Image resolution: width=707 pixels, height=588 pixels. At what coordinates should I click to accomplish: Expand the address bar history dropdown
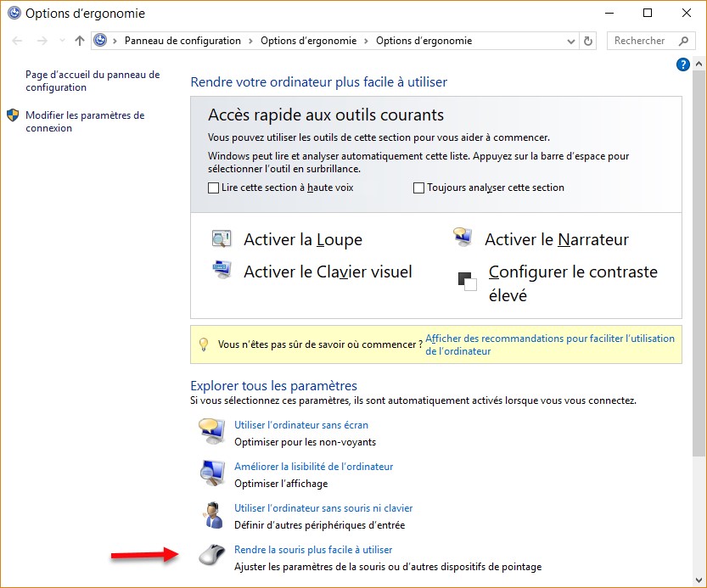[570, 41]
